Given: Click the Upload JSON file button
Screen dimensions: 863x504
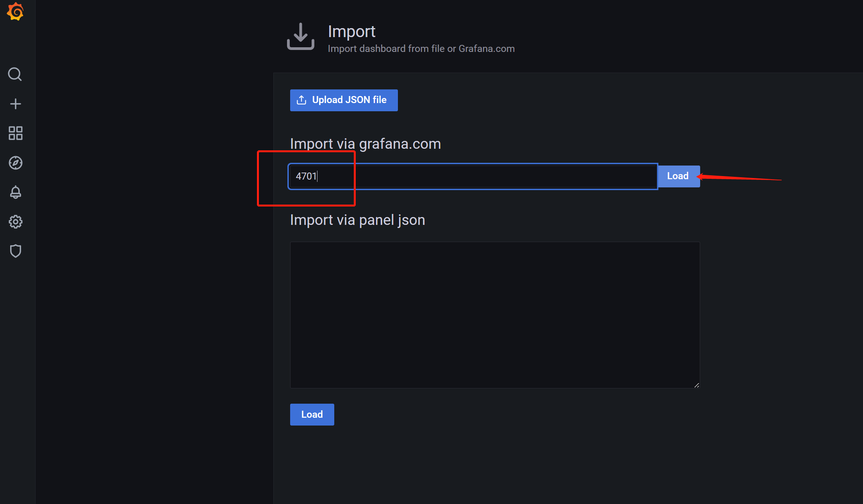Looking at the screenshot, I should coord(344,100).
